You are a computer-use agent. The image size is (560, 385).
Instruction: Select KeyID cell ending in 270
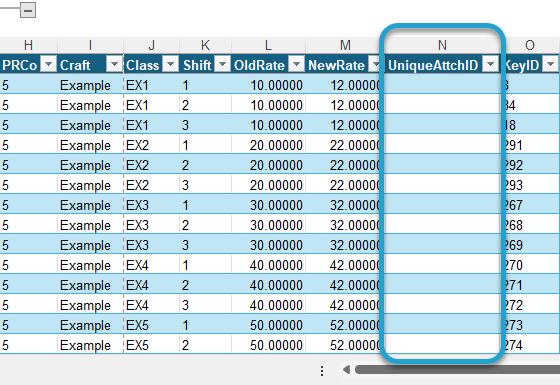point(530,265)
